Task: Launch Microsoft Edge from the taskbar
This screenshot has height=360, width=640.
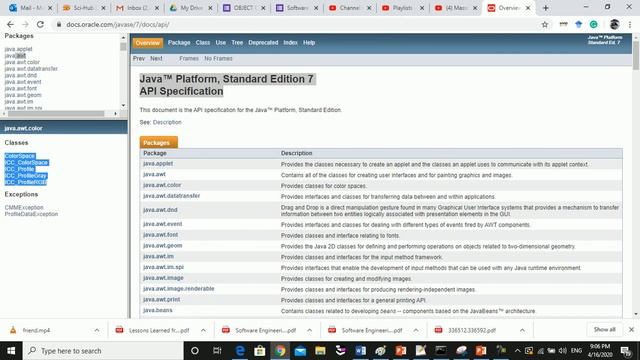Action: [240, 351]
